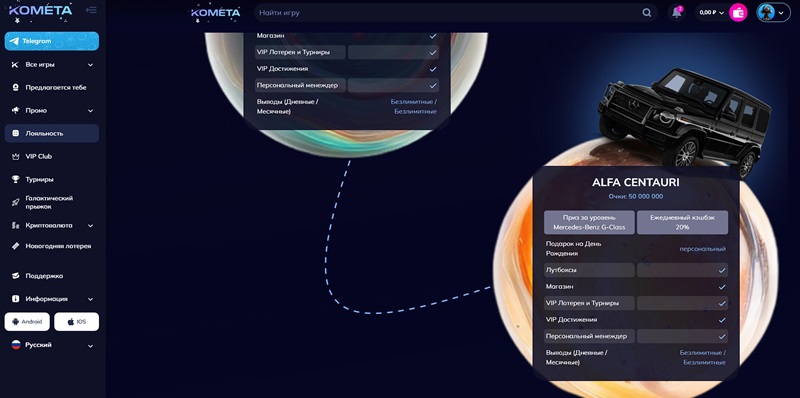This screenshot has width=800, height=398.
Task: Open the profile dropdown chevron
Action: 781,13
